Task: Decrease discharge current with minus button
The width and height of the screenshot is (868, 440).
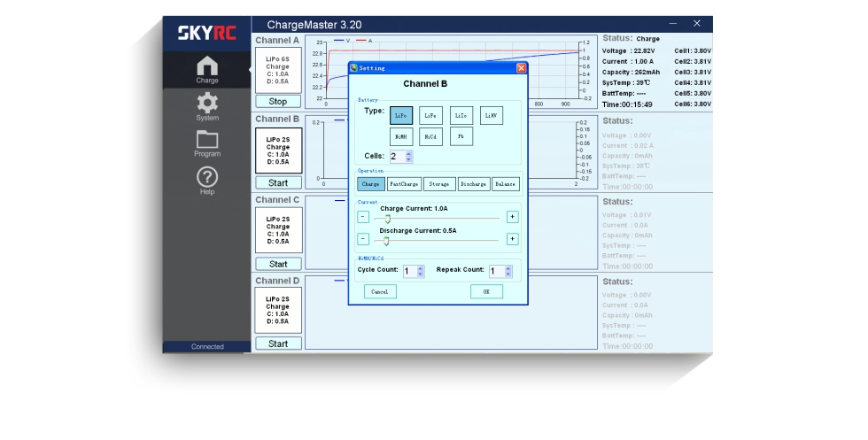Action: (x=362, y=239)
